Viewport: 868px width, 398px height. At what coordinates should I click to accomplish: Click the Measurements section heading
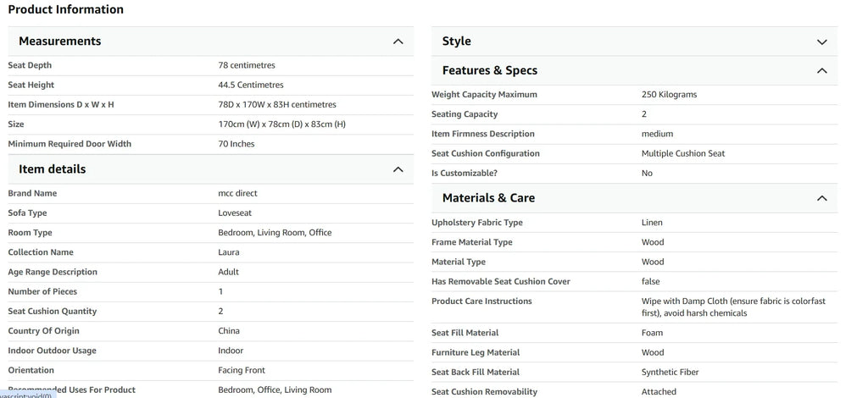[x=60, y=41]
